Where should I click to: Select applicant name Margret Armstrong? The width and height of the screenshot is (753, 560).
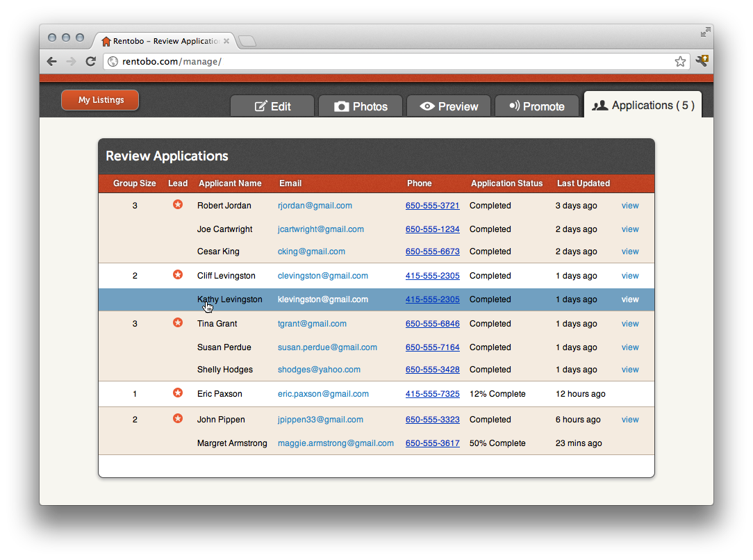(232, 443)
